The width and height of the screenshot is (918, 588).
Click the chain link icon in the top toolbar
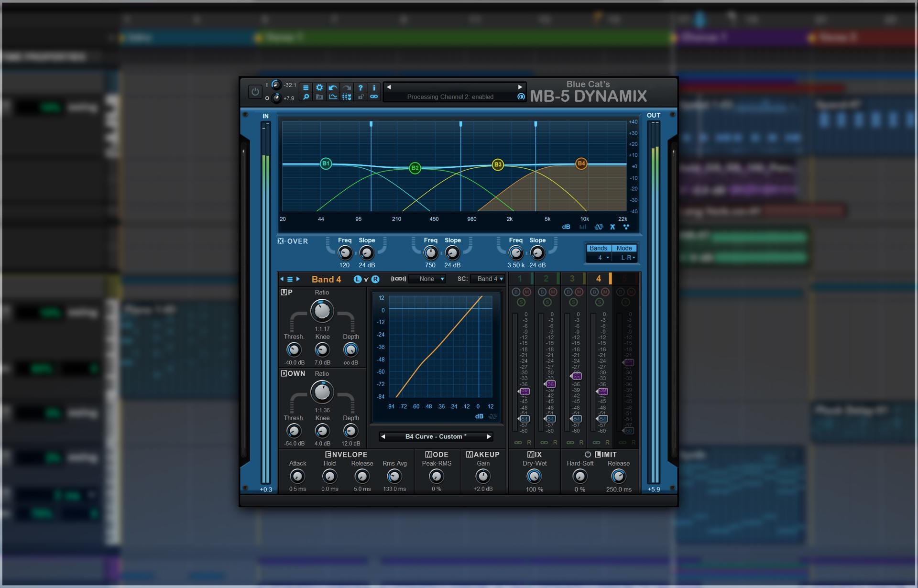tap(374, 97)
